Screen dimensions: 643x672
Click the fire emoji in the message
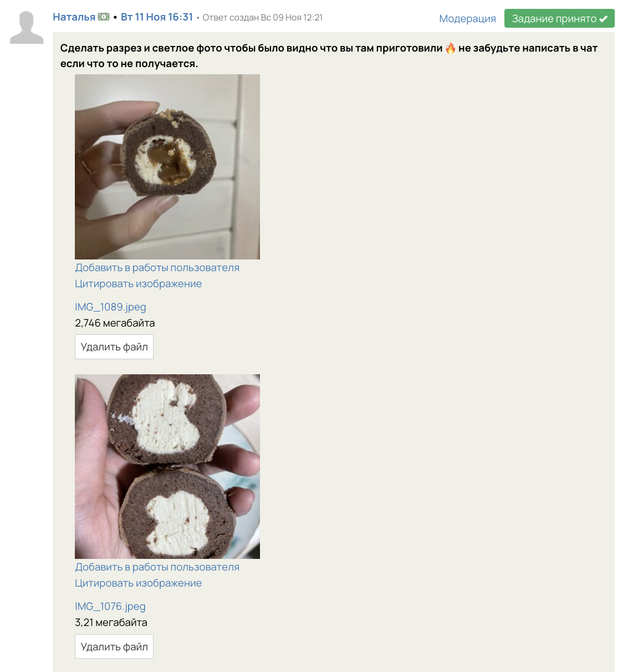451,48
